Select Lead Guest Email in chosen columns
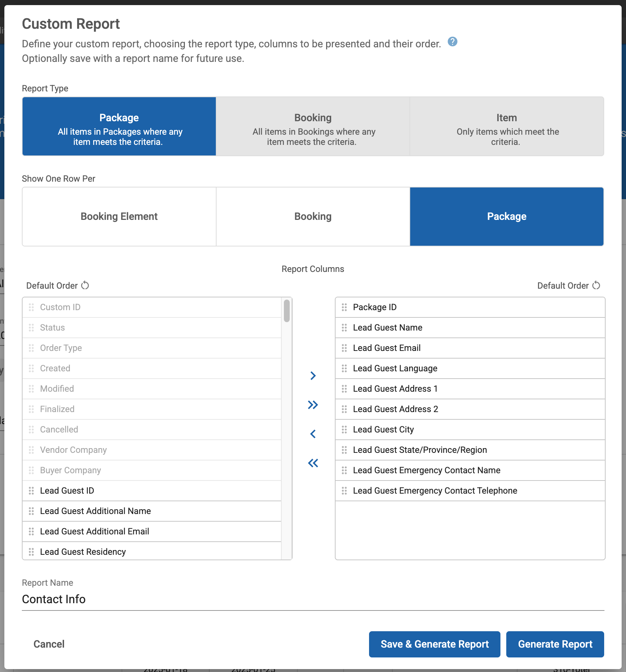 pos(387,348)
